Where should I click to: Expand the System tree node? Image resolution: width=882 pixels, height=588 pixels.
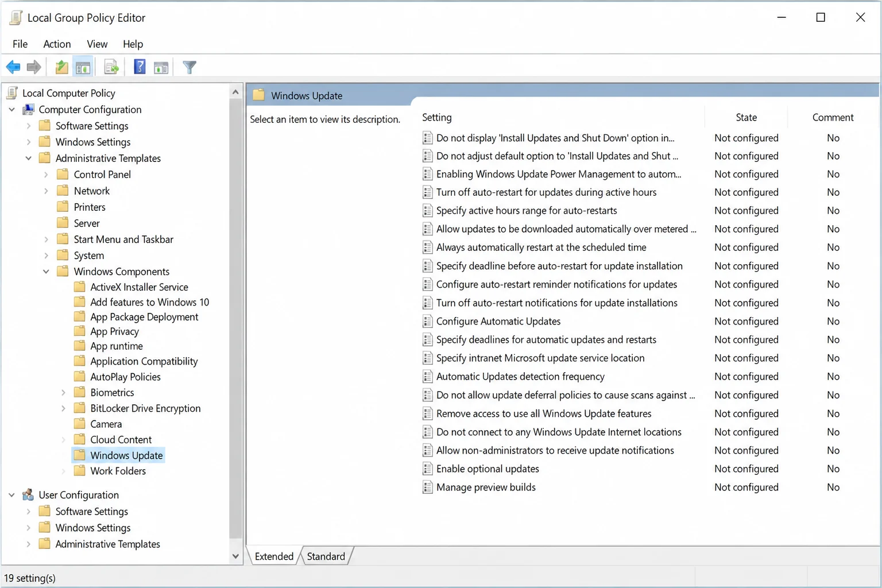47,255
